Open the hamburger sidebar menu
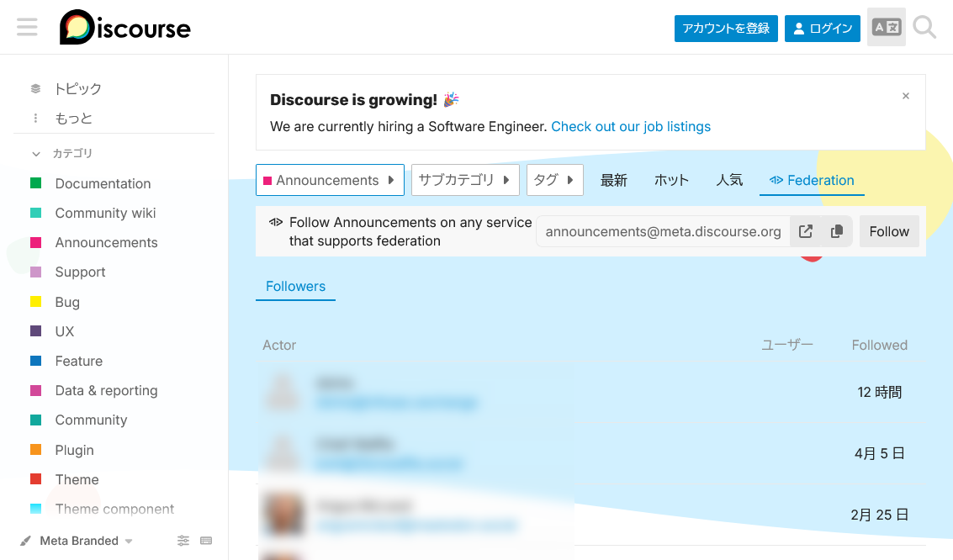This screenshot has width=953, height=560. 27,28
